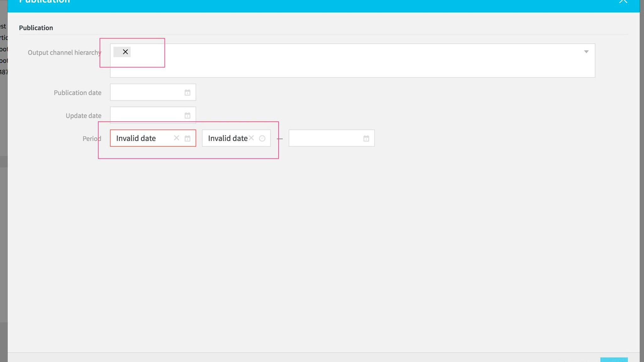Open Update date calendar picker icon
This screenshot has width=644, height=362.
point(187,116)
